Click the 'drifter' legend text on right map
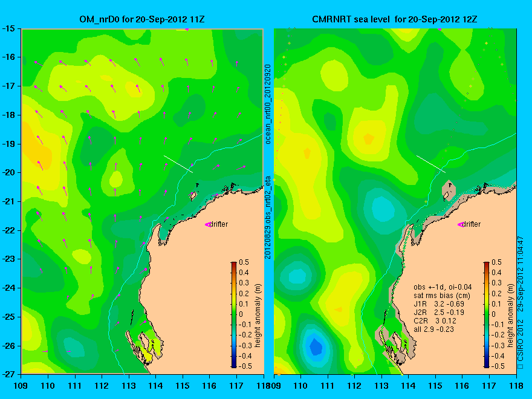Viewport: 532px width, 399px height. (x=472, y=224)
